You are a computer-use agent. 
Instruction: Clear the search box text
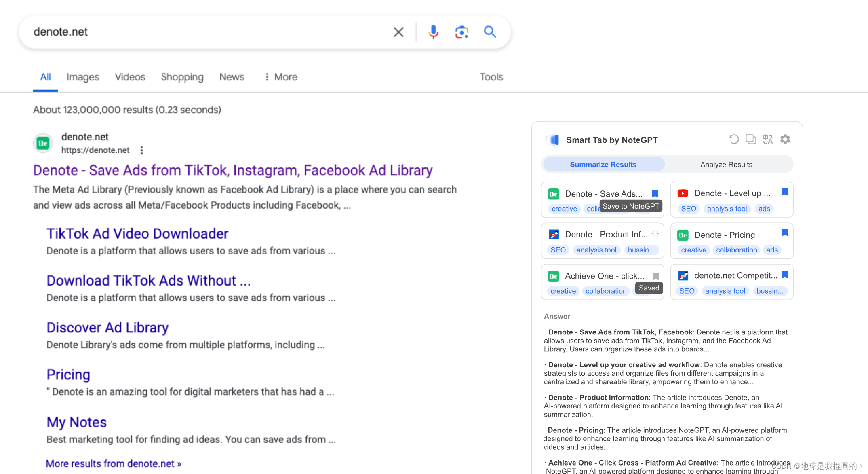(398, 32)
